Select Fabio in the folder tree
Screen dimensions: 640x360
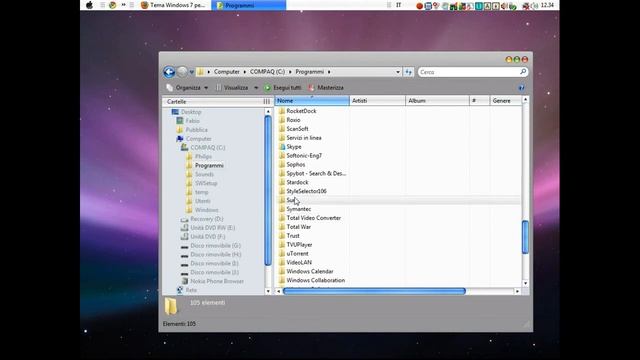pos(192,121)
